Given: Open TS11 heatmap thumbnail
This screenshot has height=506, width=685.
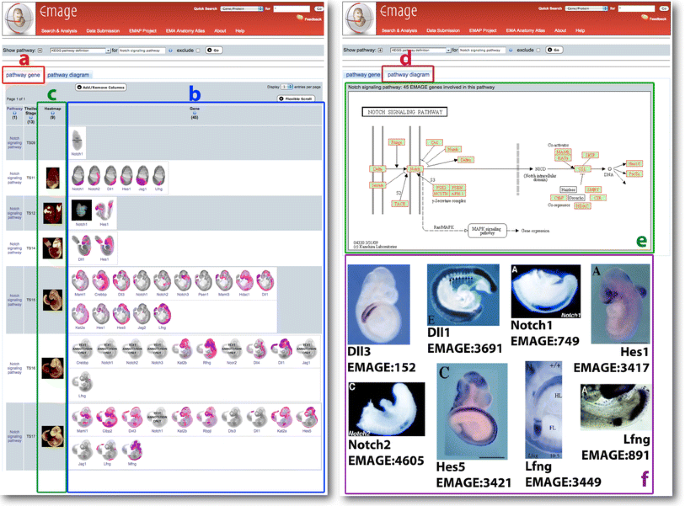Looking at the screenshot, I should [x=52, y=178].
